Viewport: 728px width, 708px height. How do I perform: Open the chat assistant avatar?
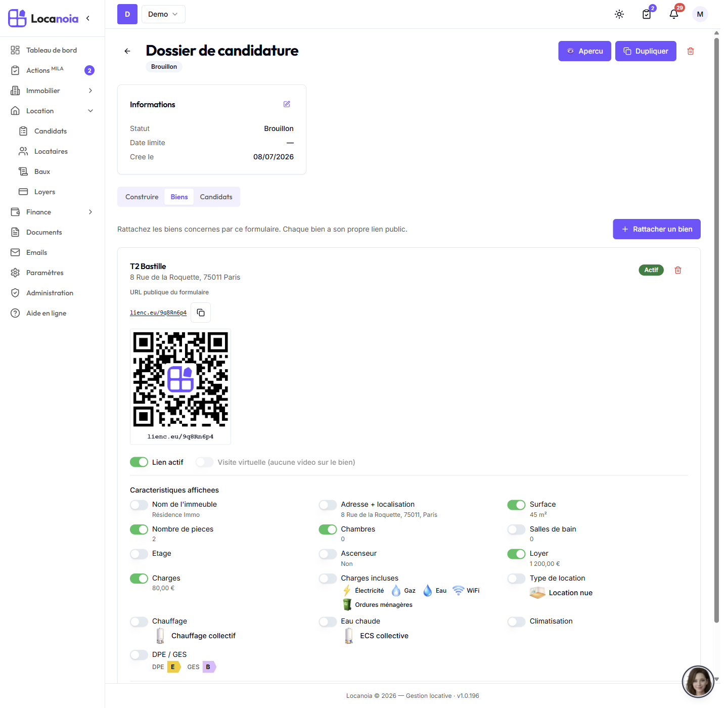(x=698, y=682)
